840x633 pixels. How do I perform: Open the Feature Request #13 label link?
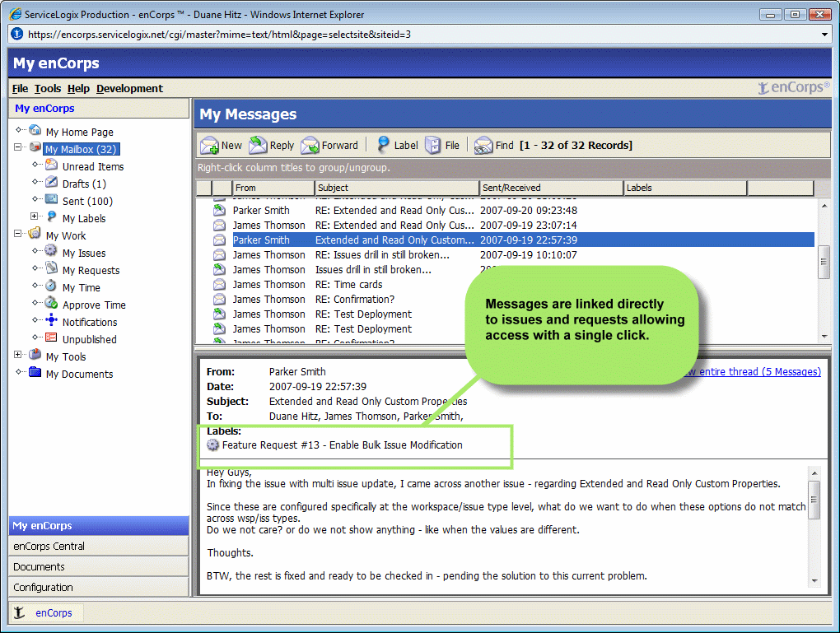(x=343, y=445)
